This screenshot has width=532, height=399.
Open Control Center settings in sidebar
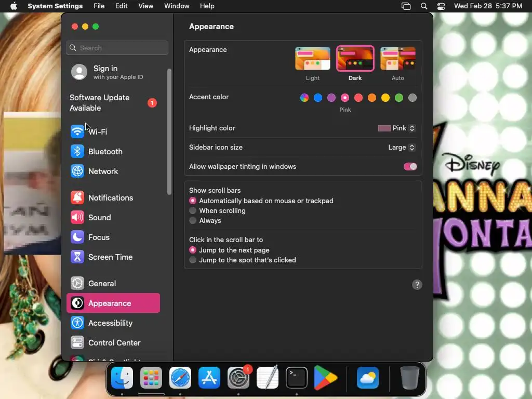[113, 343]
